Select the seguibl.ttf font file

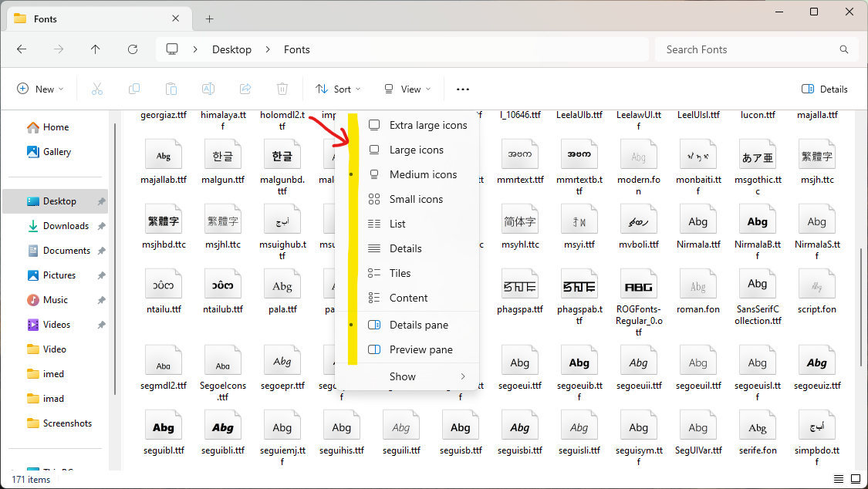(x=164, y=433)
